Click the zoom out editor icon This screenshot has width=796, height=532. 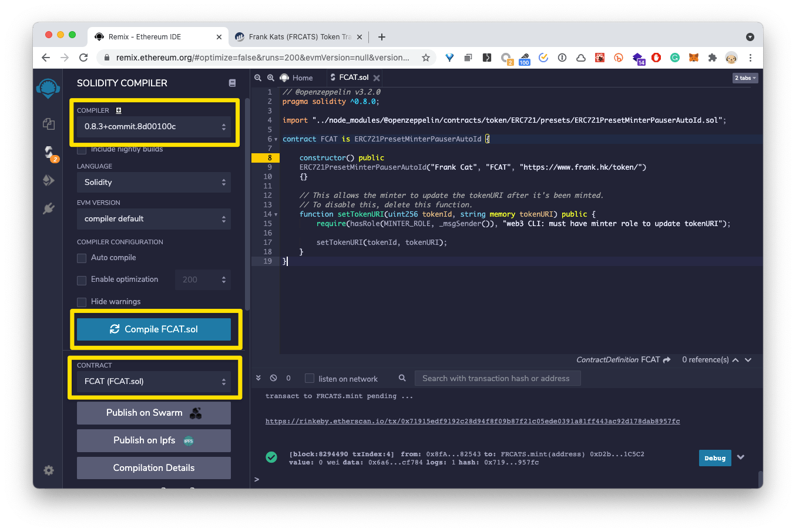click(x=258, y=78)
